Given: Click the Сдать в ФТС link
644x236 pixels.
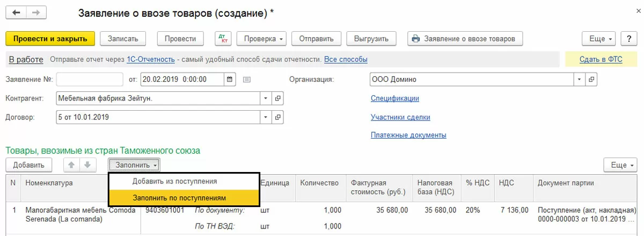Looking at the screenshot, I should (601, 59).
